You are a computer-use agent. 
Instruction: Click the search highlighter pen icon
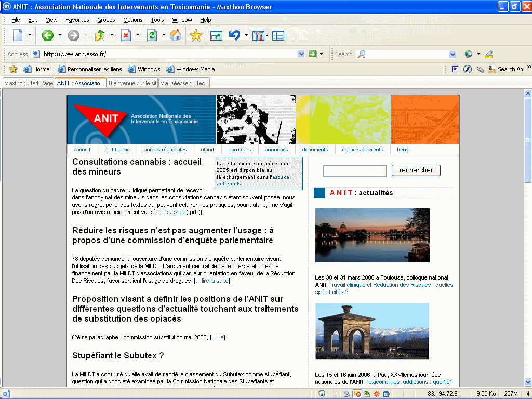click(x=488, y=54)
